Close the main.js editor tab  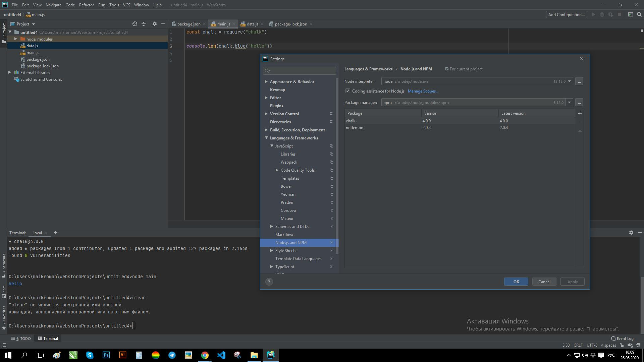234,24
